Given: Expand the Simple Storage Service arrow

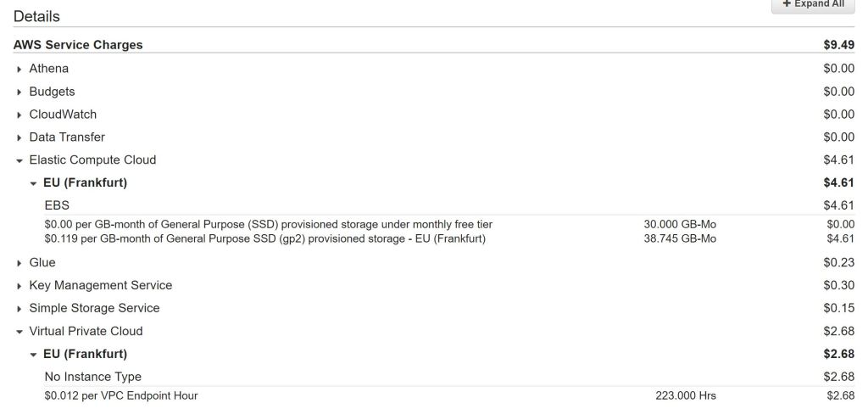Looking at the screenshot, I should tap(19, 309).
